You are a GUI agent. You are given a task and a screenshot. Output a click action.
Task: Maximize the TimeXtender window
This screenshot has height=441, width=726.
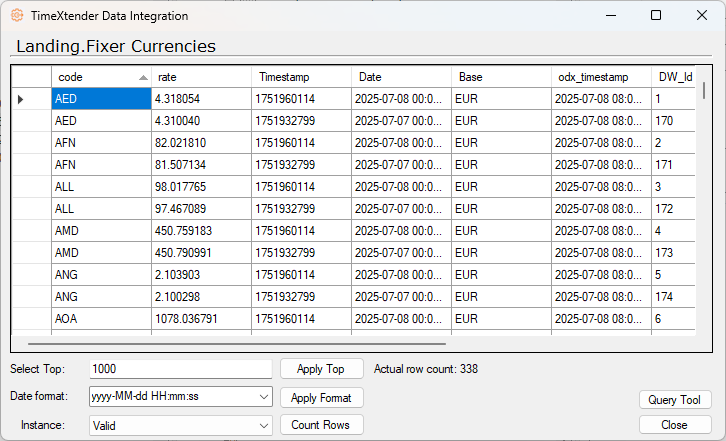(656, 15)
